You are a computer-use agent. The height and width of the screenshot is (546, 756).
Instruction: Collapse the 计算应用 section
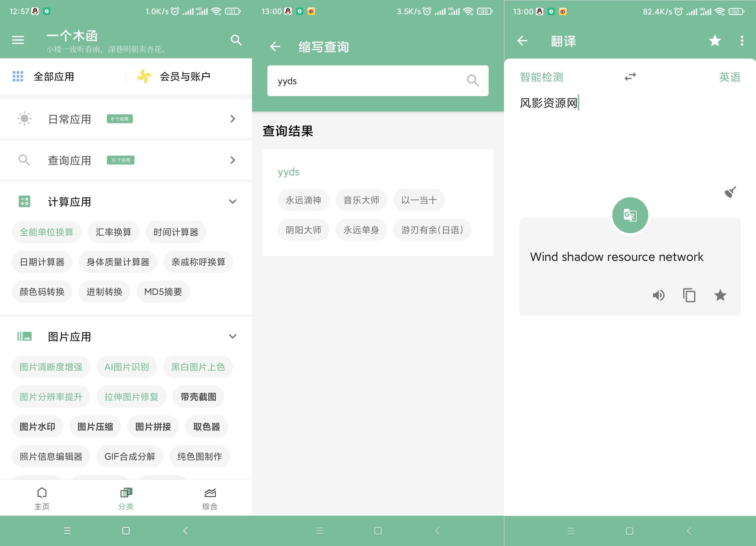tap(233, 201)
